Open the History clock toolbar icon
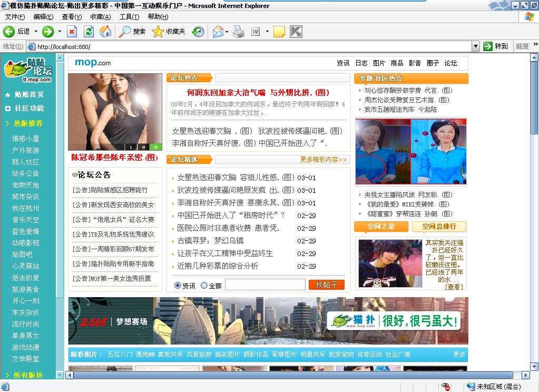 [198, 32]
